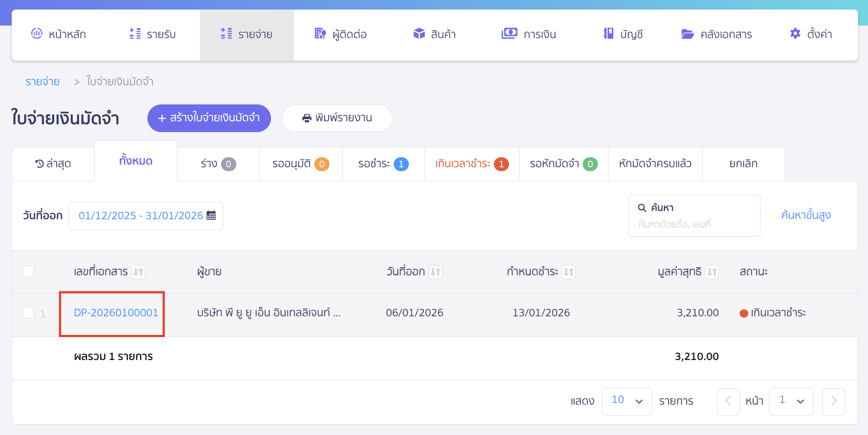Image resolution: width=868 pixels, height=435 pixels.
Task: Click the ตั้งค่า settings gear icon
Action: pyautogui.click(x=795, y=33)
